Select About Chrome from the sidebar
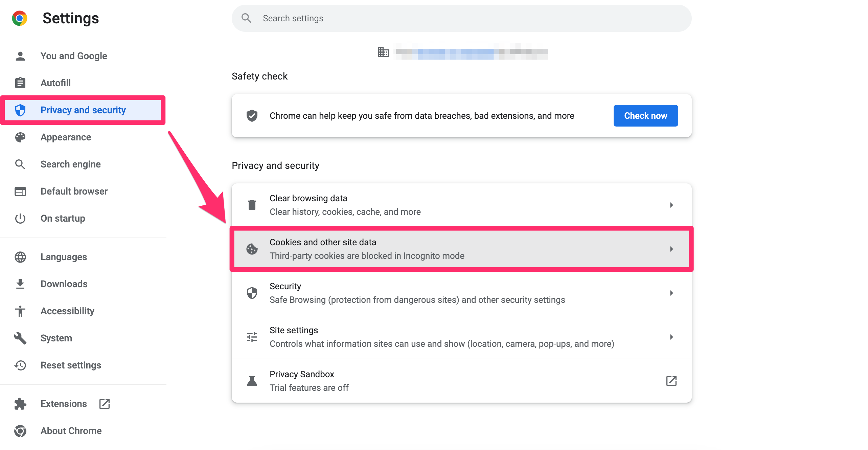The image size is (868, 450). click(x=71, y=431)
